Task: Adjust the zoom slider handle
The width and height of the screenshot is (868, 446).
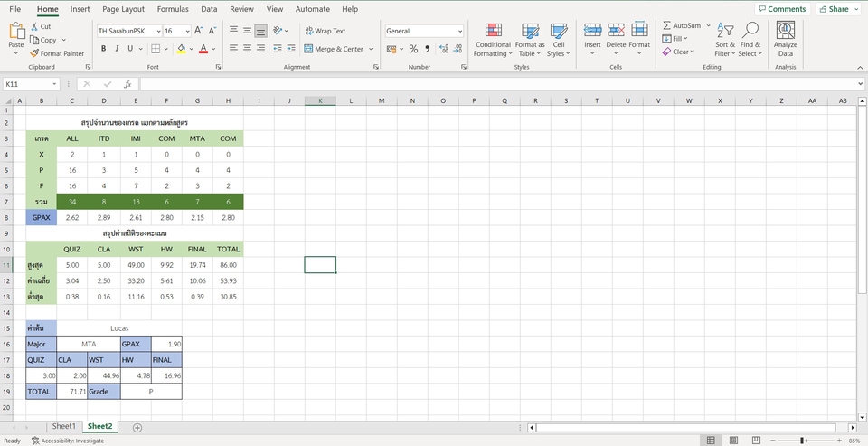Action: coord(802,441)
